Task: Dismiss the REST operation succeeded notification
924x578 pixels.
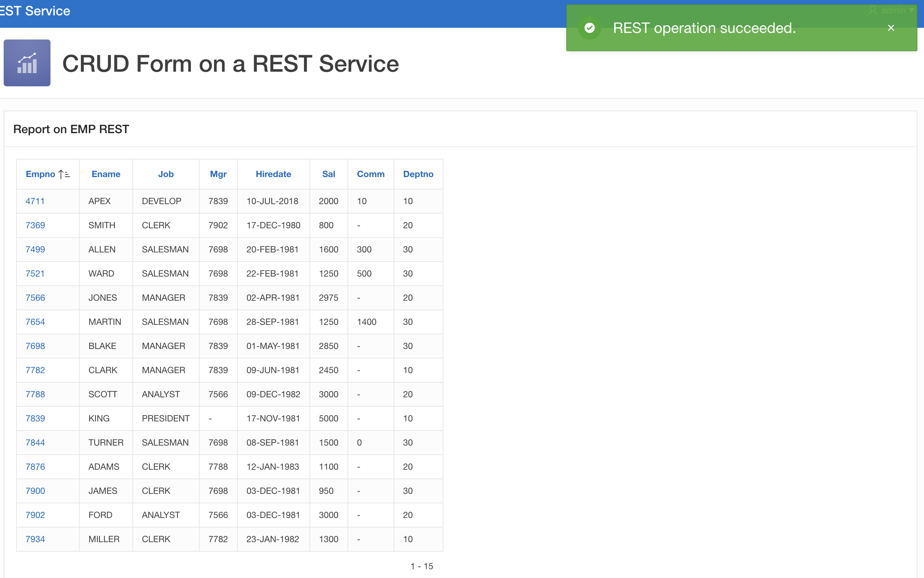Action: tap(890, 28)
